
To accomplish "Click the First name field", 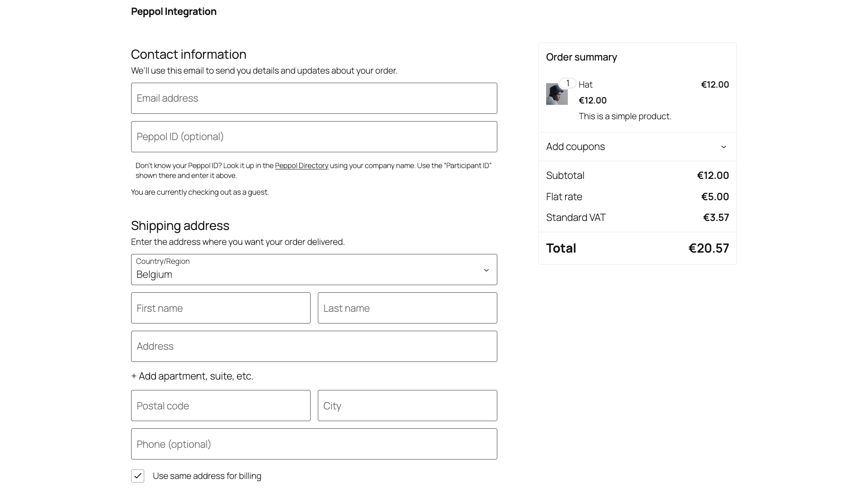I will pos(220,308).
